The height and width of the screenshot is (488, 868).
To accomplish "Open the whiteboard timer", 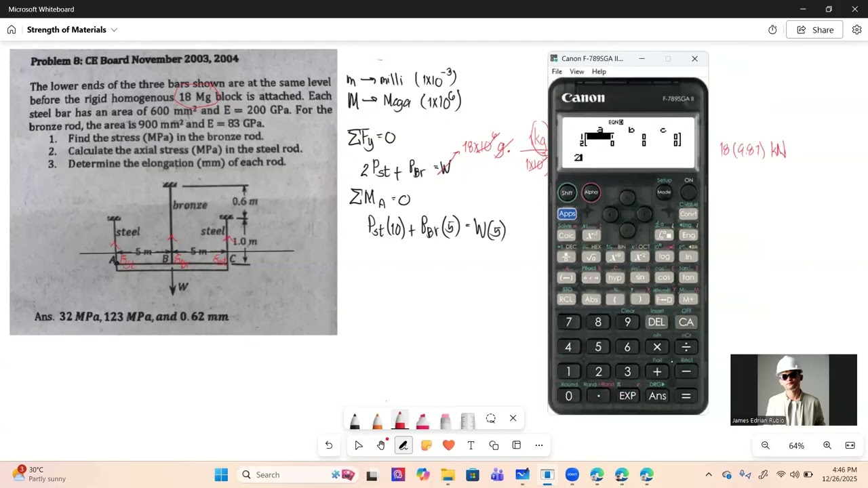I will (x=772, y=30).
